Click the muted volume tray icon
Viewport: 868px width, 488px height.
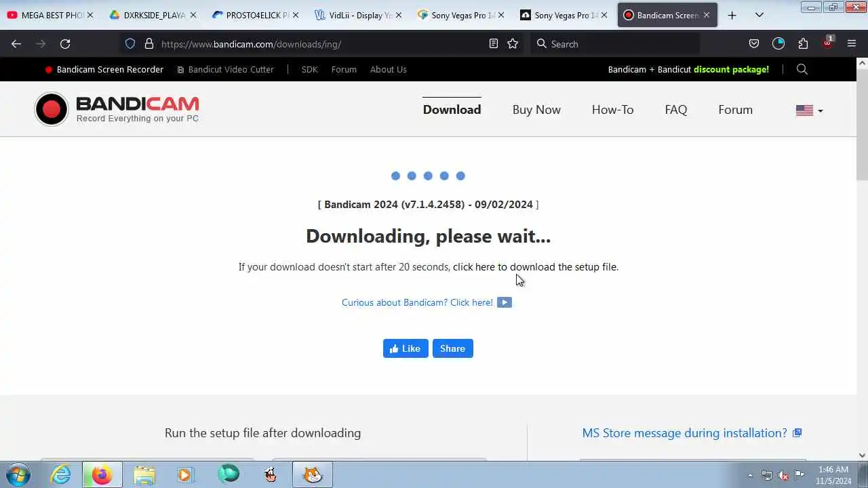783,475
